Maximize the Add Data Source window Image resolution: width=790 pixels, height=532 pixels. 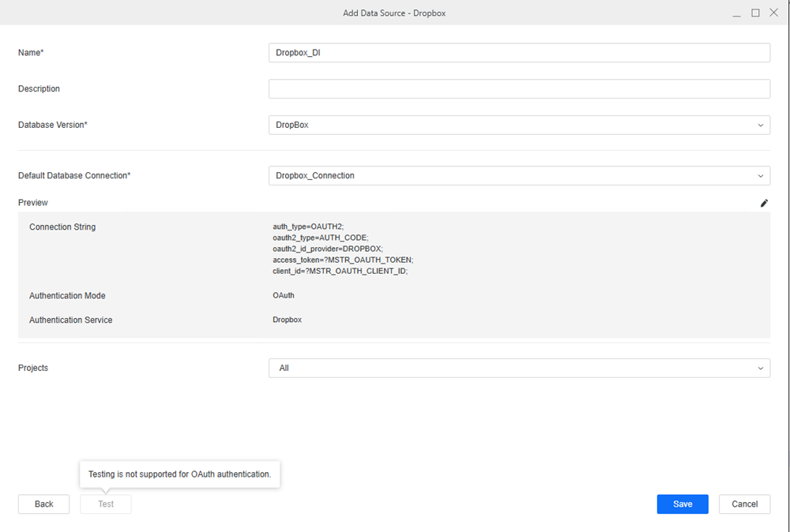755,13
